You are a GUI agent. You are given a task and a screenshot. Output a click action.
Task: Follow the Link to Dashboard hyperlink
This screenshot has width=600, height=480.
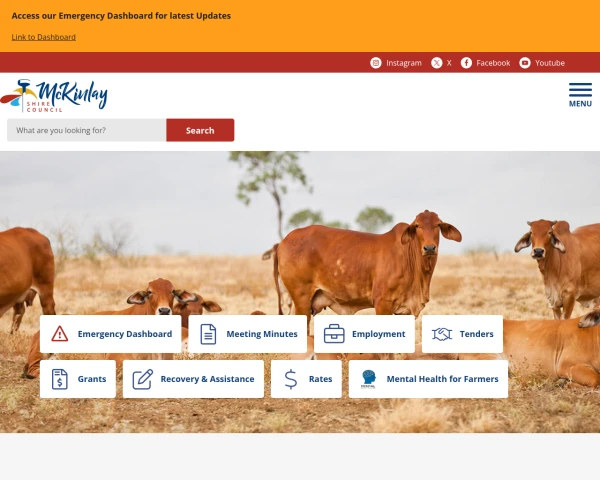44,37
